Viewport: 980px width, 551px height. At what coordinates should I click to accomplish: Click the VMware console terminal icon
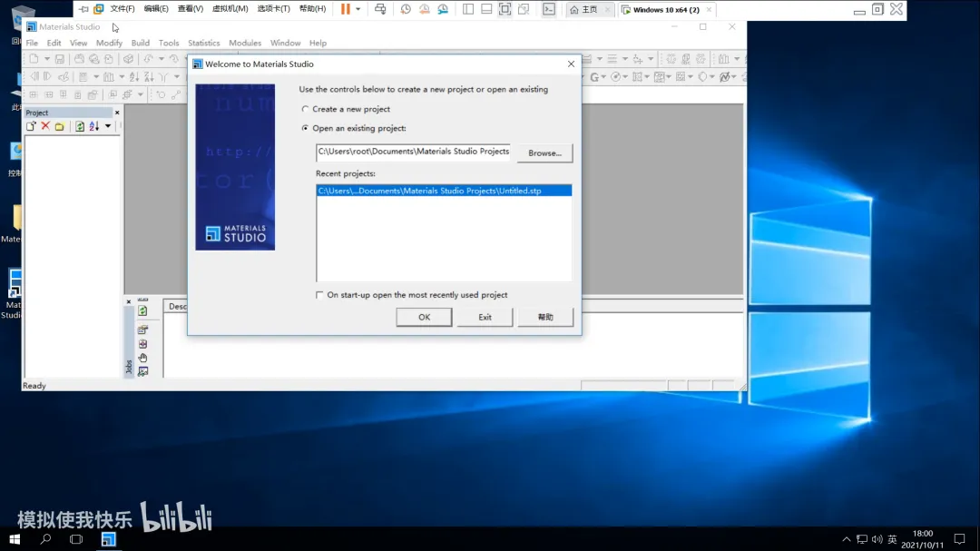pyautogui.click(x=549, y=9)
